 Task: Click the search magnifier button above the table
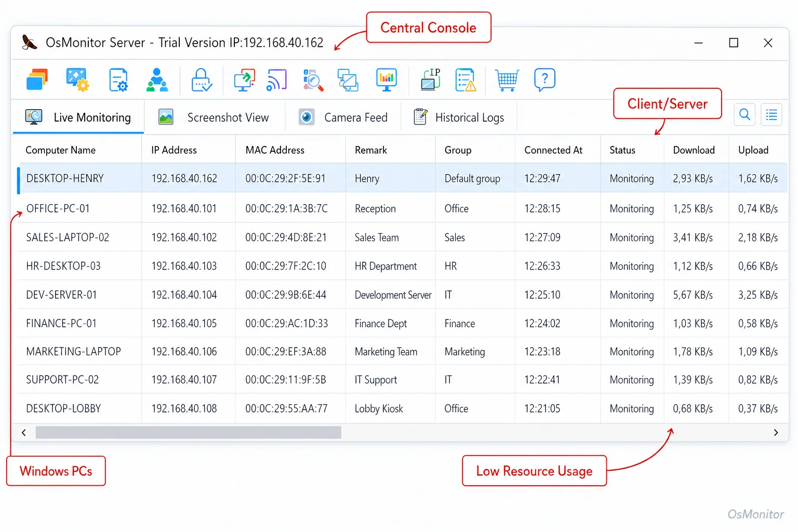click(x=744, y=114)
